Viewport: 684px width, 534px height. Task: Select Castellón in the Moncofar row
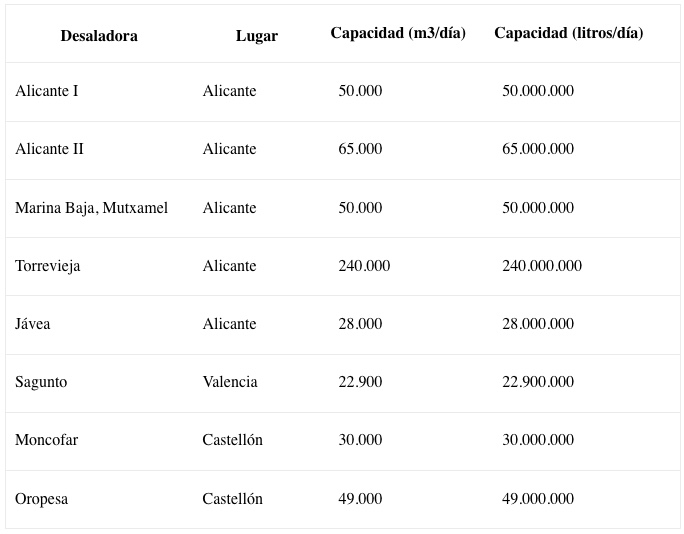233,440
